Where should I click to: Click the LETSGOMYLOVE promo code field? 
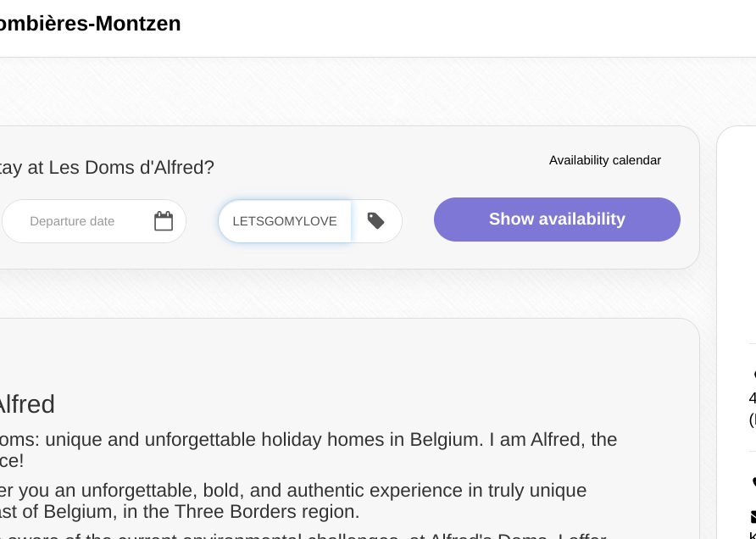tap(285, 221)
